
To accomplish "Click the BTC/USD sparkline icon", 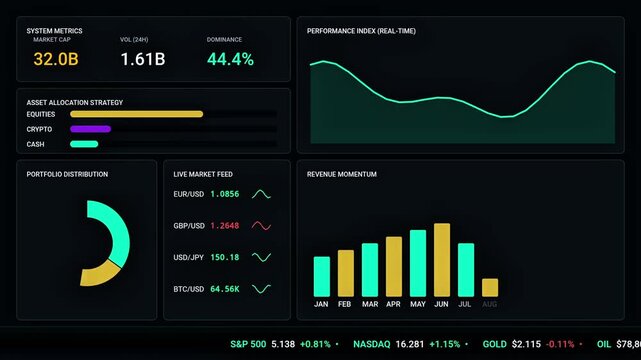I will click(261, 289).
